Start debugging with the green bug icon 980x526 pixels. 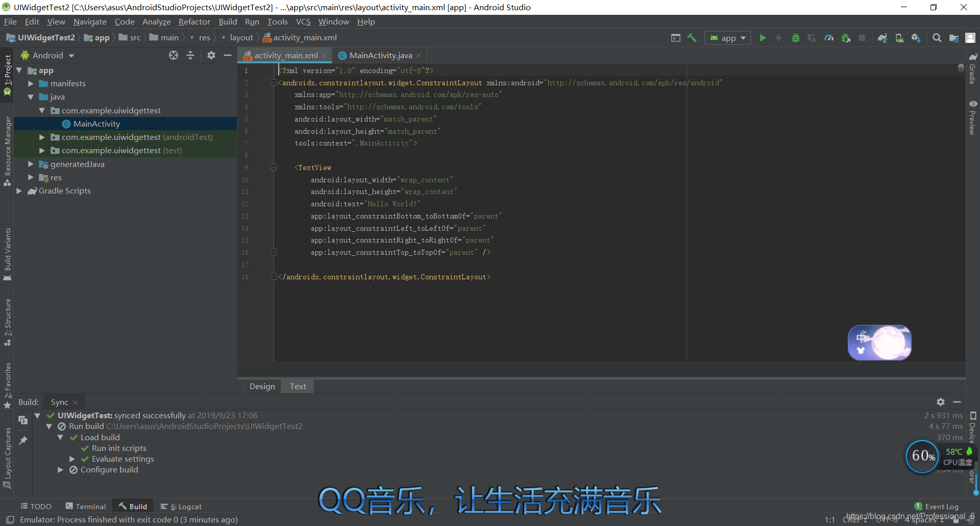(795, 38)
